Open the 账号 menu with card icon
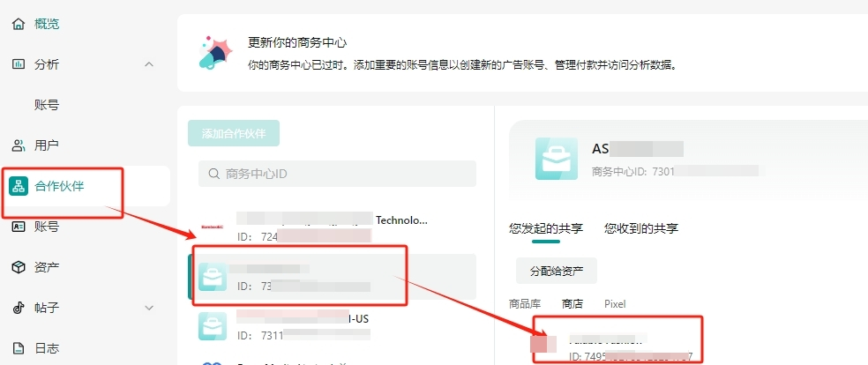This screenshot has height=365, width=868. click(x=46, y=227)
